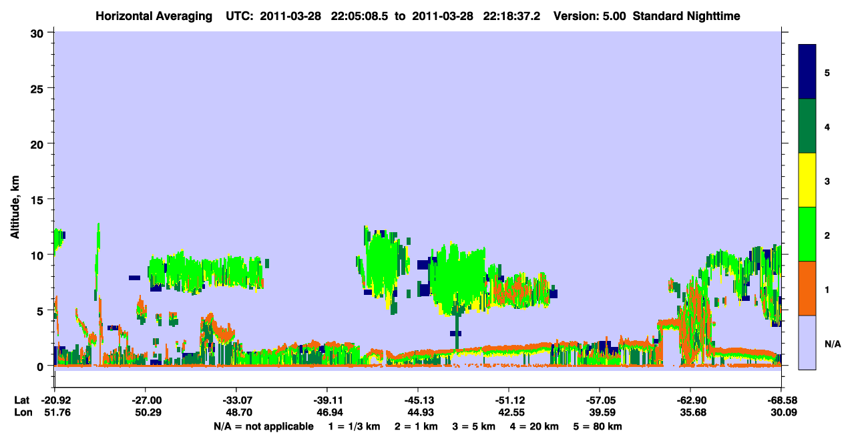868x445 pixels.
Task: Select end time '22:18:37.2' in title
Action: (x=511, y=15)
